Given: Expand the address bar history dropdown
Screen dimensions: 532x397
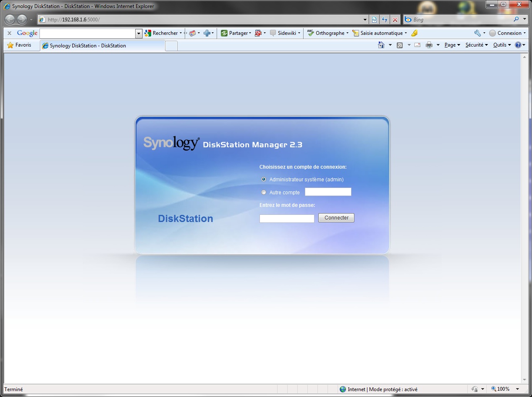Looking at the screenshot, I should [x=365, y=20].
